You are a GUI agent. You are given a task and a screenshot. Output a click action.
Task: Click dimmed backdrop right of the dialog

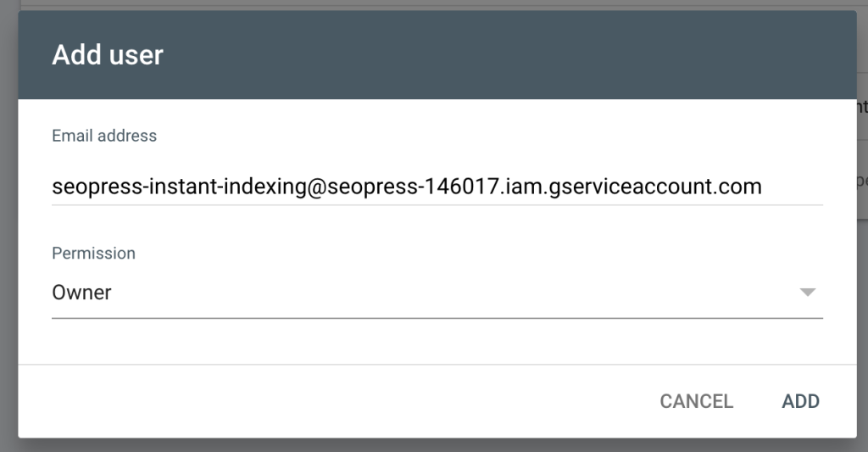862,332
